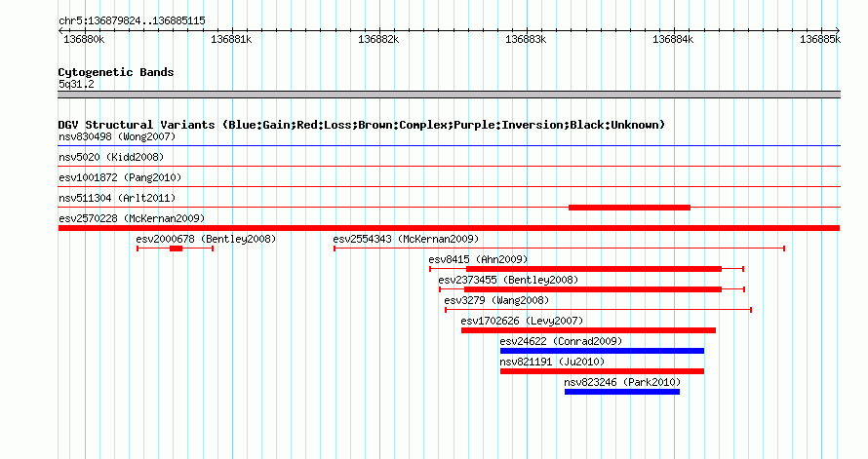Click the 136882k ruler label

(x=378, y=39)
